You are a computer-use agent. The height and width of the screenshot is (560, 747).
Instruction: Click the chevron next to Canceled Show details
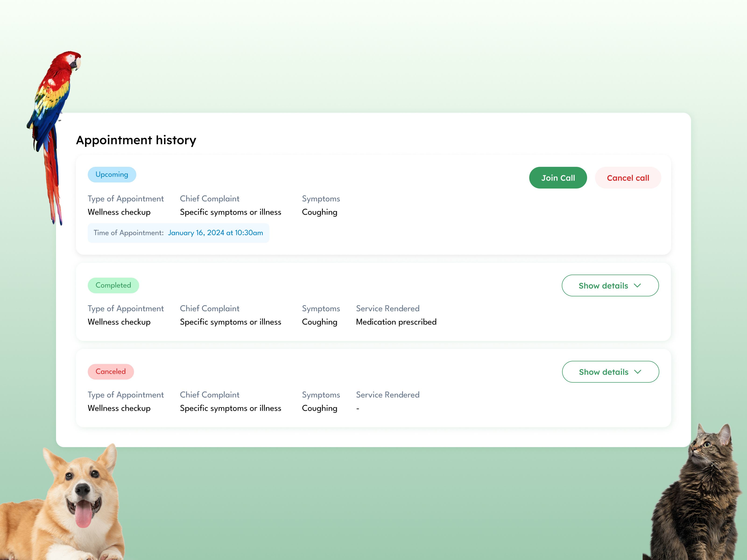[638, 372]
